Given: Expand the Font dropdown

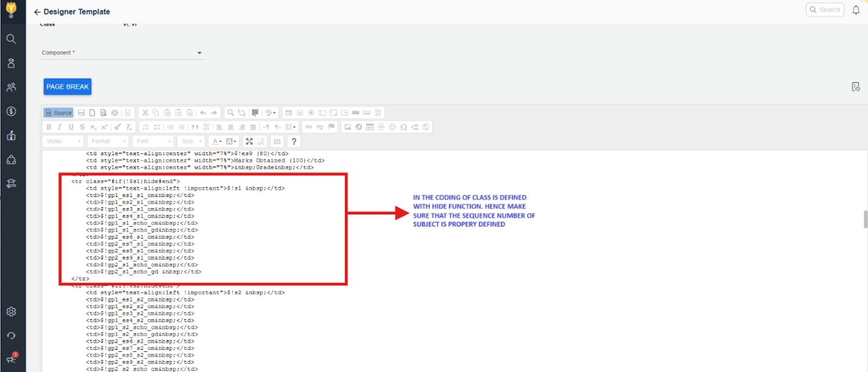Looking at the screenshot, I should tap(154, 142).
